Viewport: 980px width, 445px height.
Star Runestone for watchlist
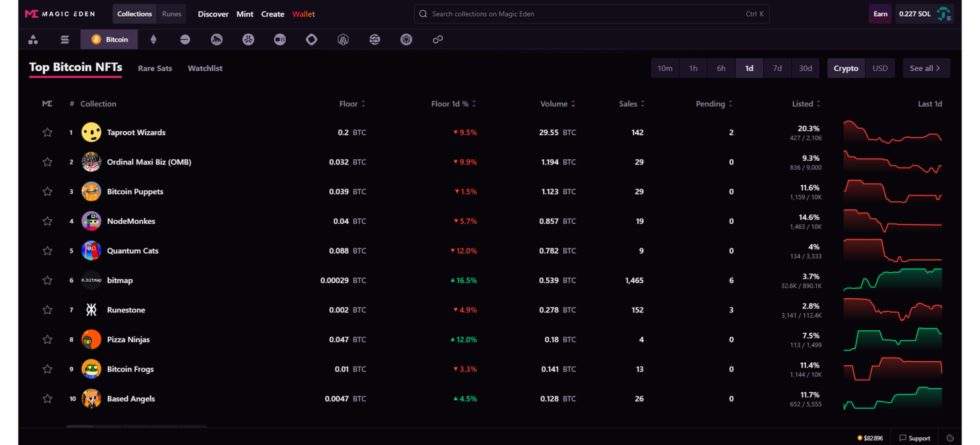(x=47, y=310)
